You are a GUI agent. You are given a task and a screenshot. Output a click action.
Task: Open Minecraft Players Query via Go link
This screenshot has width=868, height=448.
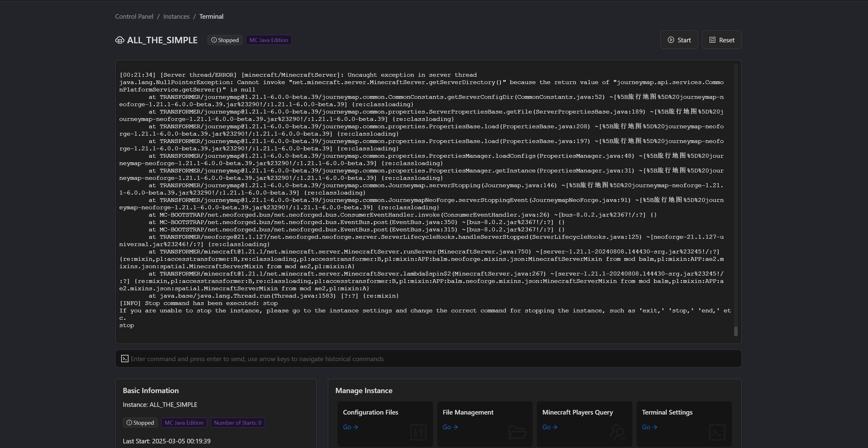550,427
